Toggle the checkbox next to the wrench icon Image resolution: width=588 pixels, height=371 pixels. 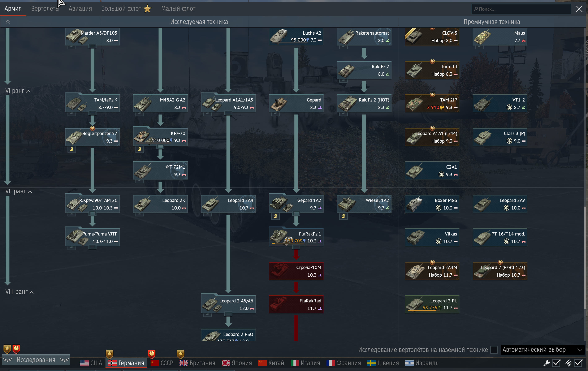coord(557,363)
